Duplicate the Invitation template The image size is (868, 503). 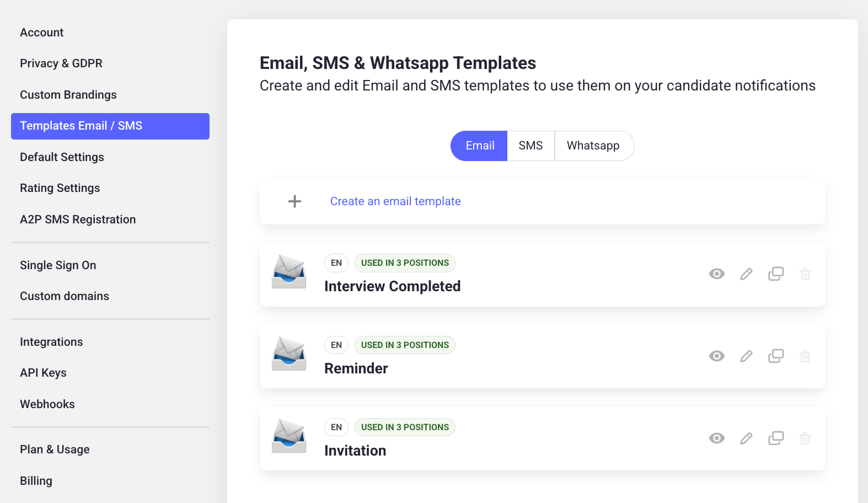776,438
